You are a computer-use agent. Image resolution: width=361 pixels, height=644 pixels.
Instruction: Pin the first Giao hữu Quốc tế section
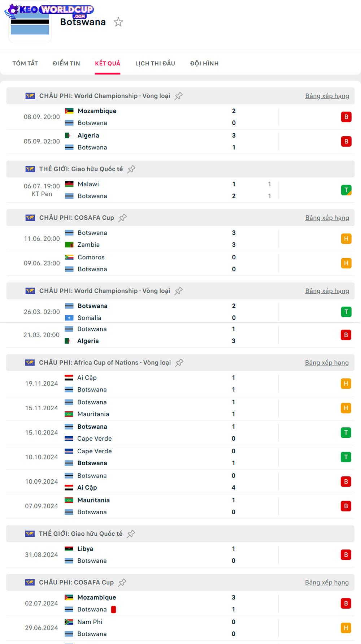pos(131,169)
